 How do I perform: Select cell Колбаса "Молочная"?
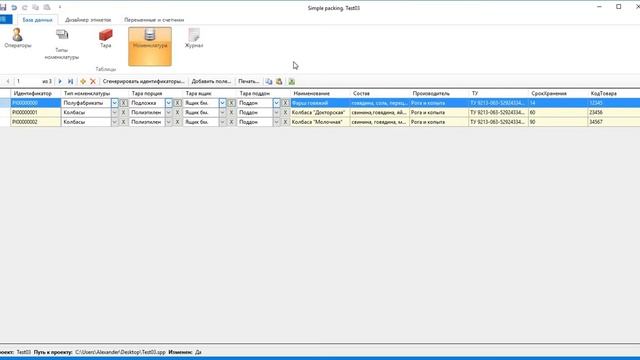[x=320, y=122]
